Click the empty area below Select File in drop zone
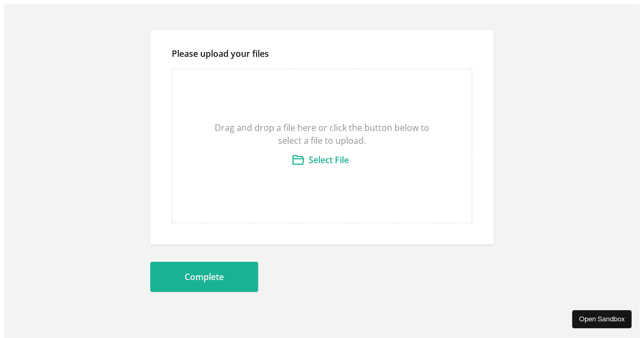 click(x=322, y=196)
